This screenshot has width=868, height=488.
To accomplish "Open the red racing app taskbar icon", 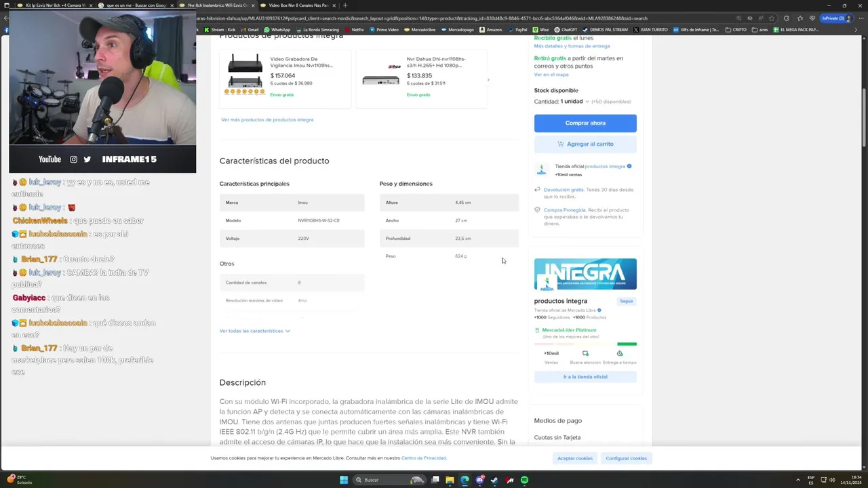I will [x=510, y=480].
